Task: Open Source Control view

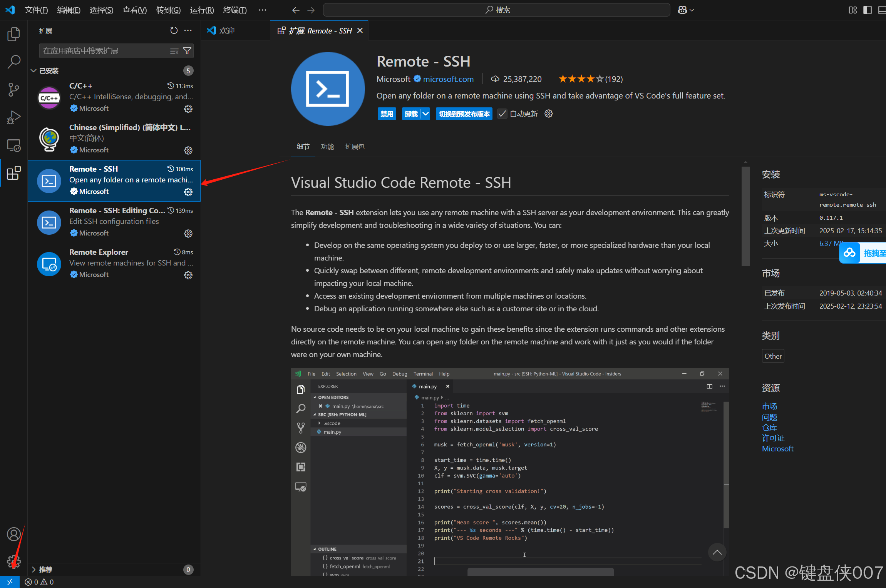Action: click(x=13, y=89)
